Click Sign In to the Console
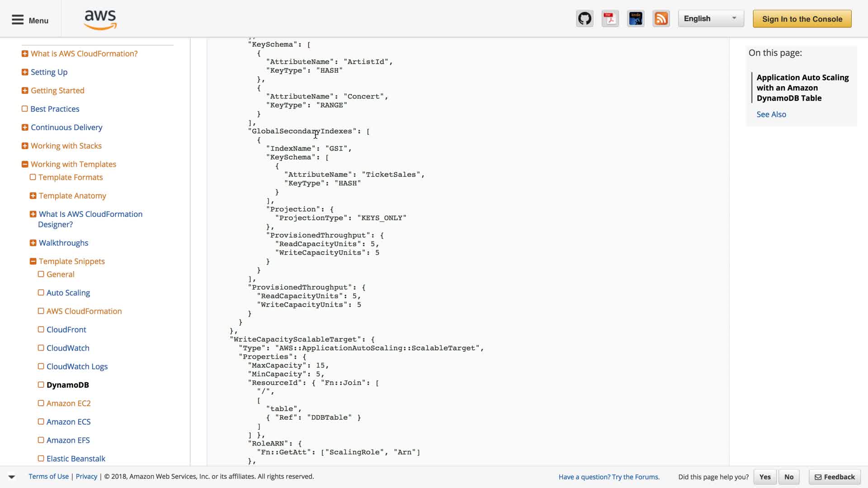The width and height of the screenshot is (868, 488). [x=802, y=19]
